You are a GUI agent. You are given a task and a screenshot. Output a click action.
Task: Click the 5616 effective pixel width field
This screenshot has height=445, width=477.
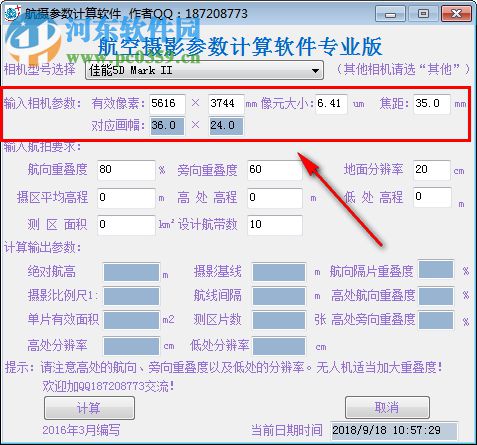[x=167, y=104]
